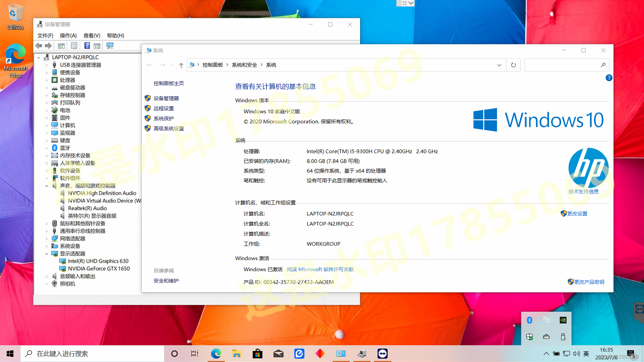Open the OneDrive cloud icon in tray overflow
The image size is (644, 362).
[x=546, y=337]
